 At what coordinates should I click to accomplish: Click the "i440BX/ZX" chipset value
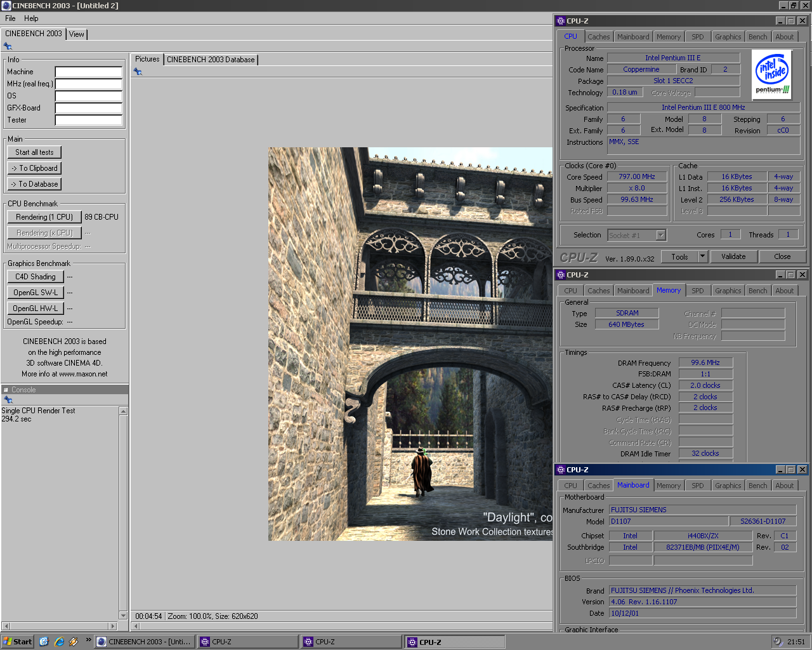(703, 536)
